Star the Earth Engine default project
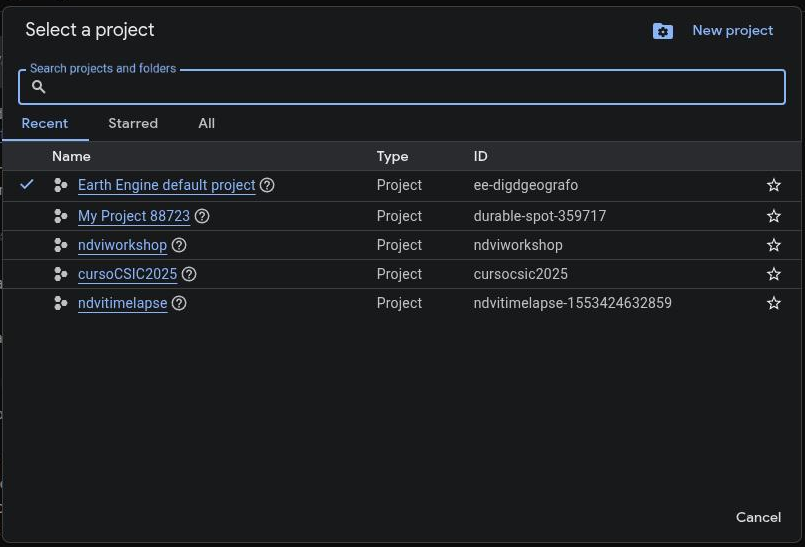The image size is (805, 547). click(x=774, y=185)
